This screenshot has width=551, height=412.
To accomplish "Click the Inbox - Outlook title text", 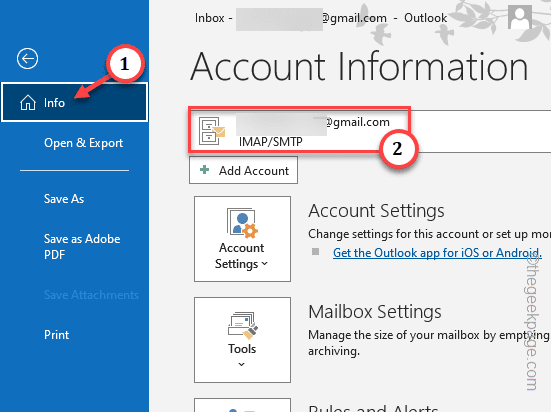I will (x=321, y=18).
